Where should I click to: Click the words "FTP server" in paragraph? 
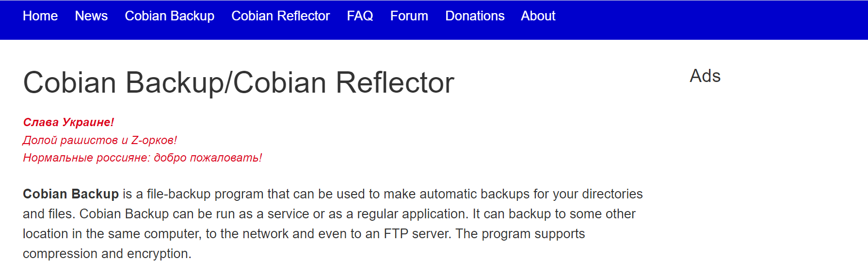click(x=417, y=234)
